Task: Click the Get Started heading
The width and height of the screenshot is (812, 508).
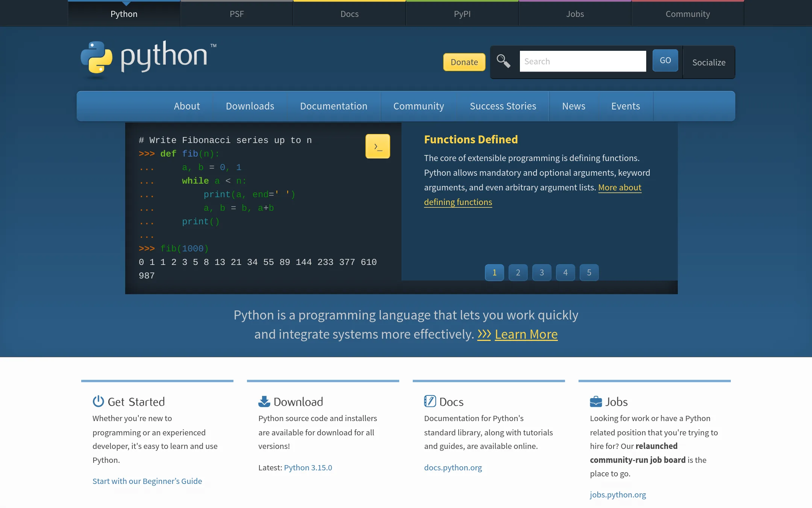Action: coord(136,402)
